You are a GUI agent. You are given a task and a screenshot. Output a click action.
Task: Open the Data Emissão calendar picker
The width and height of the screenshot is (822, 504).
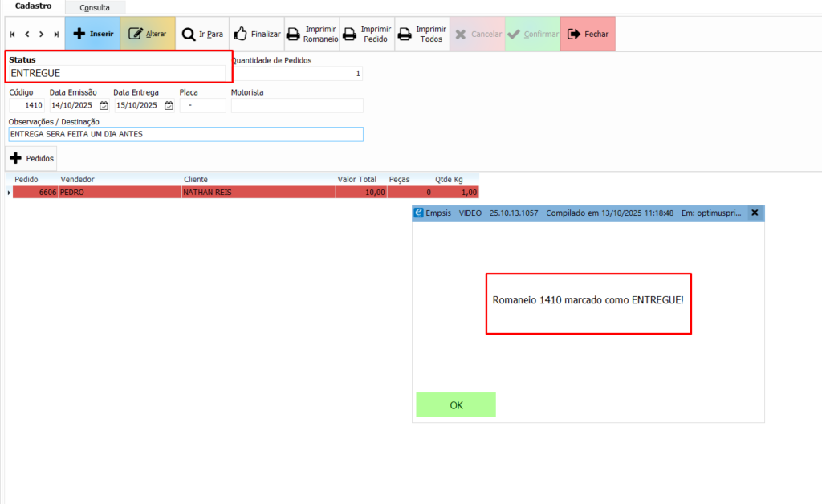click(x=104, y=105)
